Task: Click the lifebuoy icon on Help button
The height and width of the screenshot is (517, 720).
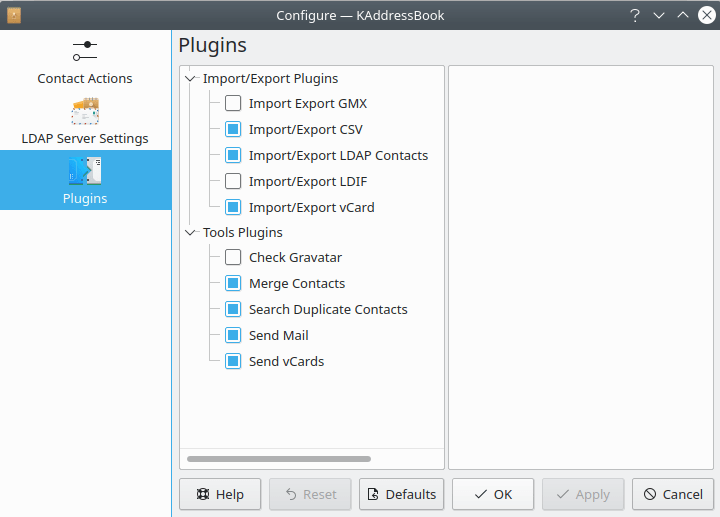Action: (x=202, y=494)
